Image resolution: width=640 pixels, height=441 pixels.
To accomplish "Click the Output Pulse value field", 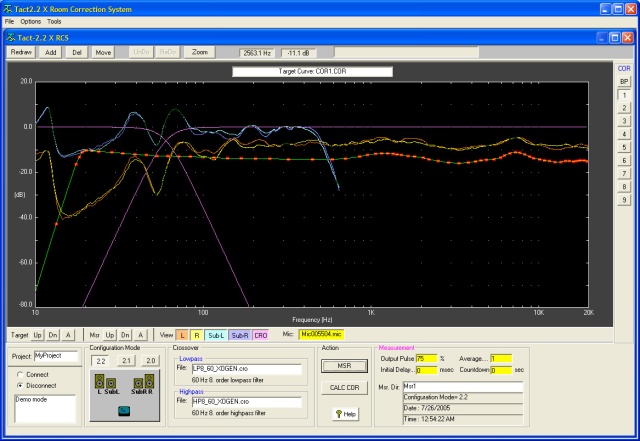I will click(x=426, y=359).
